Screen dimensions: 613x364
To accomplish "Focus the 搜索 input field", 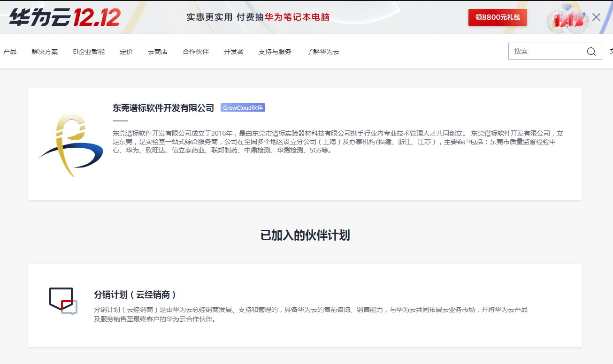I will point(547,52).
